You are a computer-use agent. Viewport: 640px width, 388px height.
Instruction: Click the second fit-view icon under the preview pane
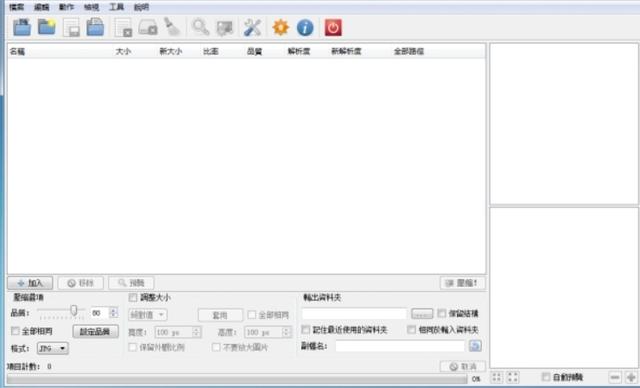click(513, 377)
